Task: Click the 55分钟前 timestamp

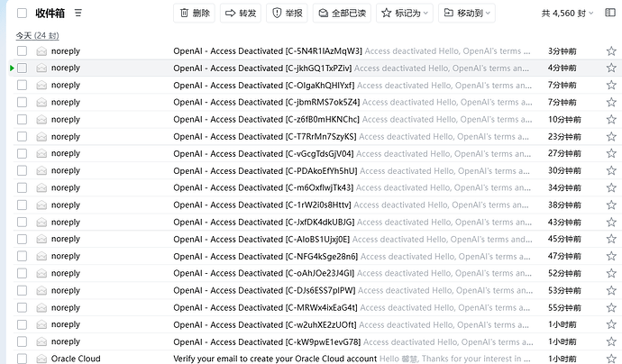Action: 564,308
